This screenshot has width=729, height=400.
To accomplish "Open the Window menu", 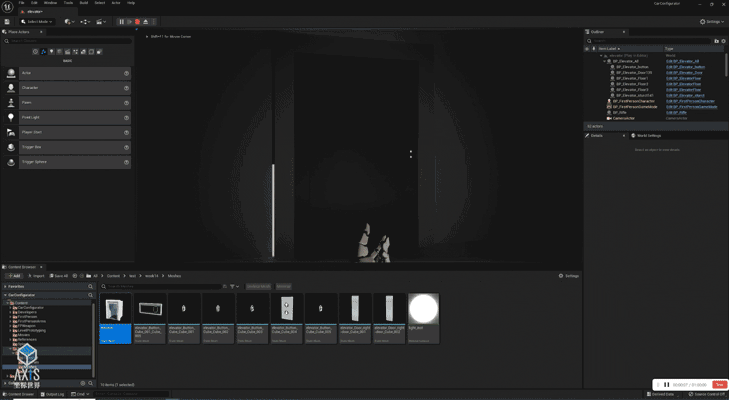I will pos(50,3).
